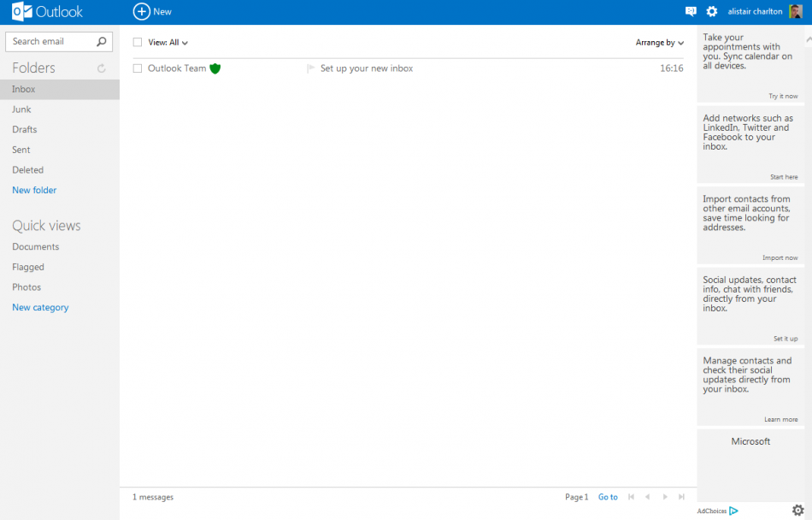812x520 pixels.
Task: Refresh folders with the circular arrow icon
Action: pos(102,68)
